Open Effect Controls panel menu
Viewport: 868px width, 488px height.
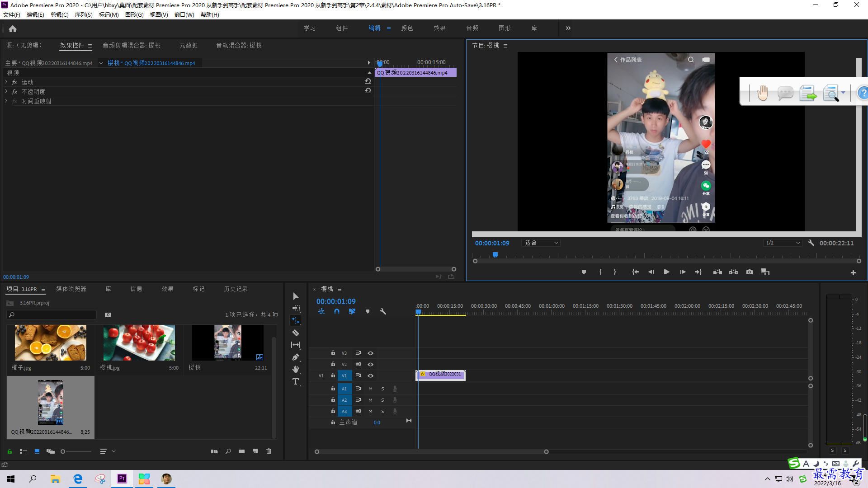[90, 46]
